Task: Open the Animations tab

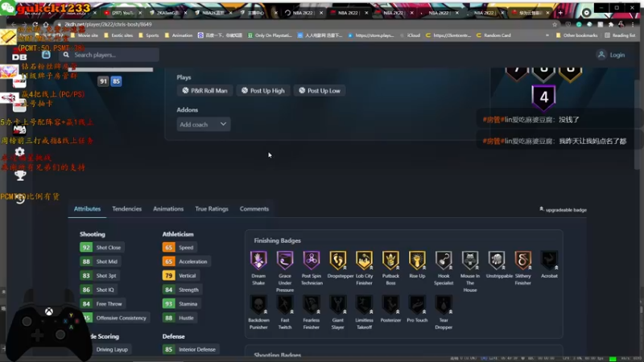Action: coord(168,209)
